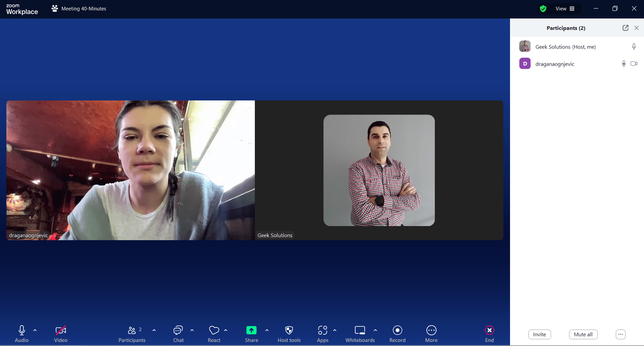The image size is (644, 346).
Task: Click the encryption green shield icon
Action: (543, 9)
